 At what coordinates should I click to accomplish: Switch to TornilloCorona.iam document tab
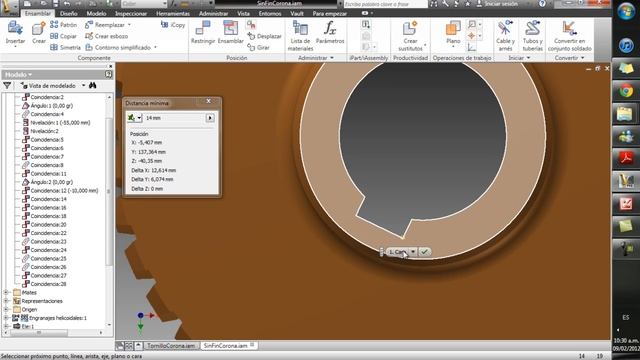coord(171,346)
